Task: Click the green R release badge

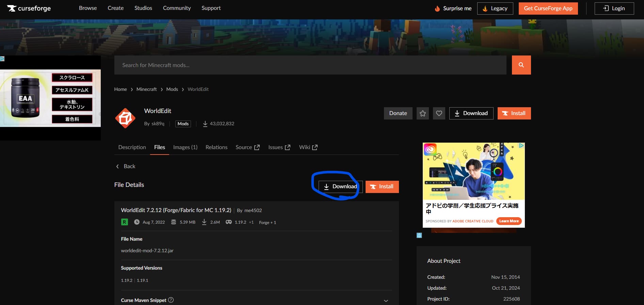Action: tap(125, 222)
